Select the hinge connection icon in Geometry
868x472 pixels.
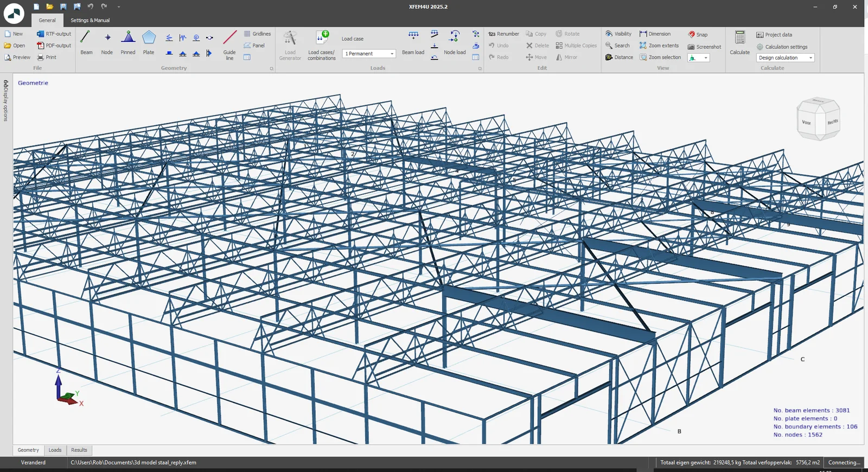point(209,38)
